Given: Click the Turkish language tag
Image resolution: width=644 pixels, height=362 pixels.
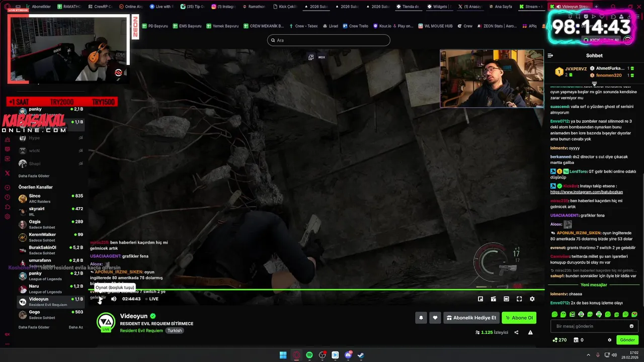Looking at the screenshot, I should tap(175, 330).
